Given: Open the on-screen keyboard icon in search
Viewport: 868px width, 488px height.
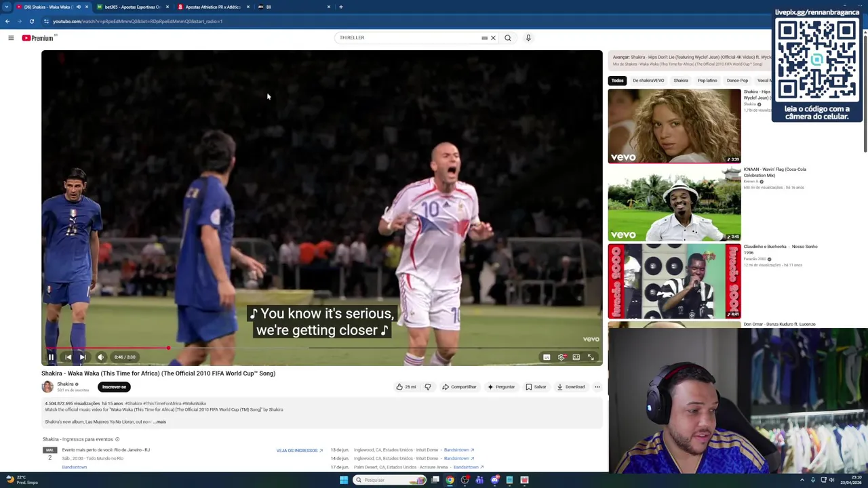Looking at the screenshot, I should click(484, 38).
